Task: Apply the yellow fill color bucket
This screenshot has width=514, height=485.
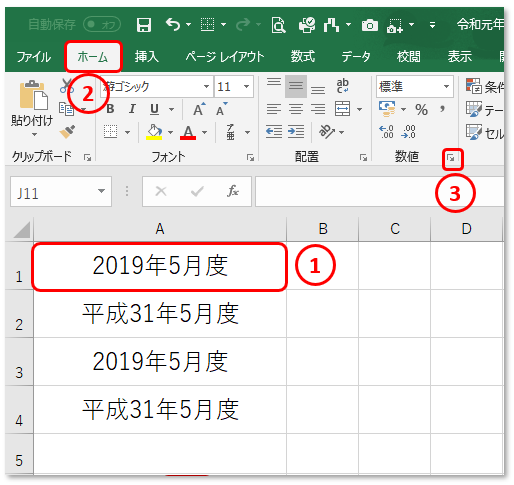Action: click(x=154, y=132)
